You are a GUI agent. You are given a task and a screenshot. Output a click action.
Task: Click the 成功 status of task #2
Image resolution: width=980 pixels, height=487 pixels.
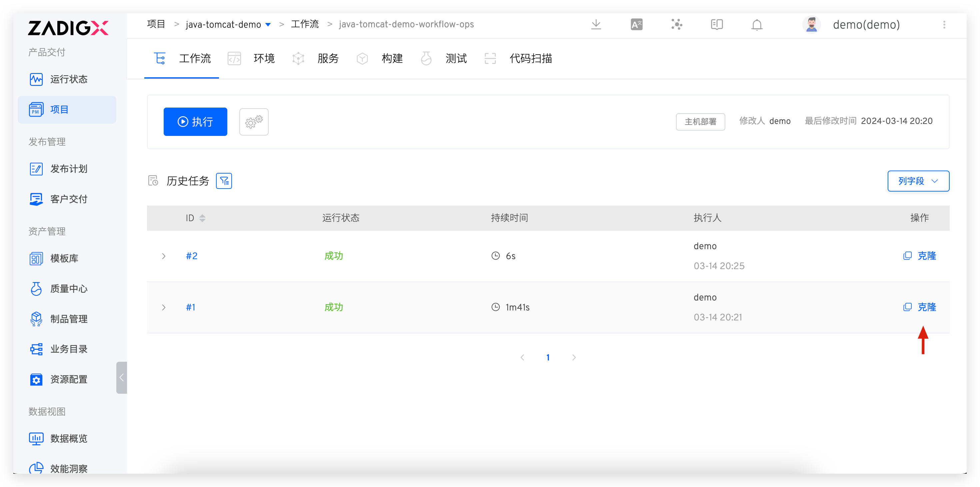[x=334, y=256]
